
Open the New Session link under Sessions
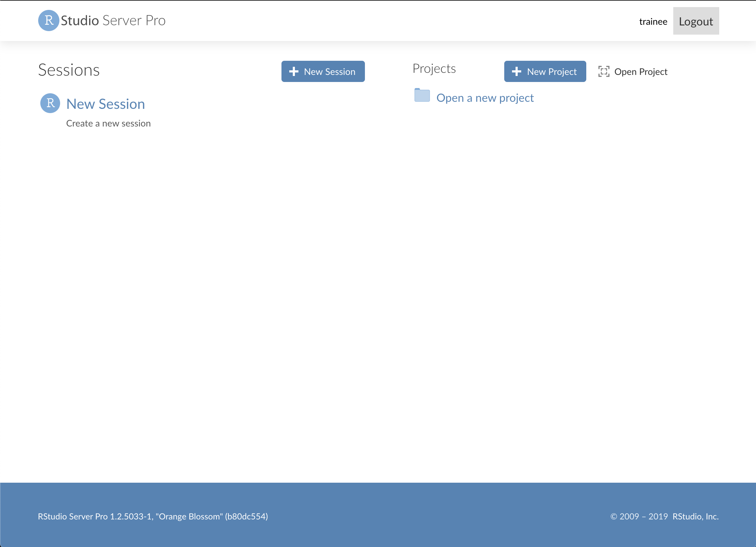coord(106,104)
